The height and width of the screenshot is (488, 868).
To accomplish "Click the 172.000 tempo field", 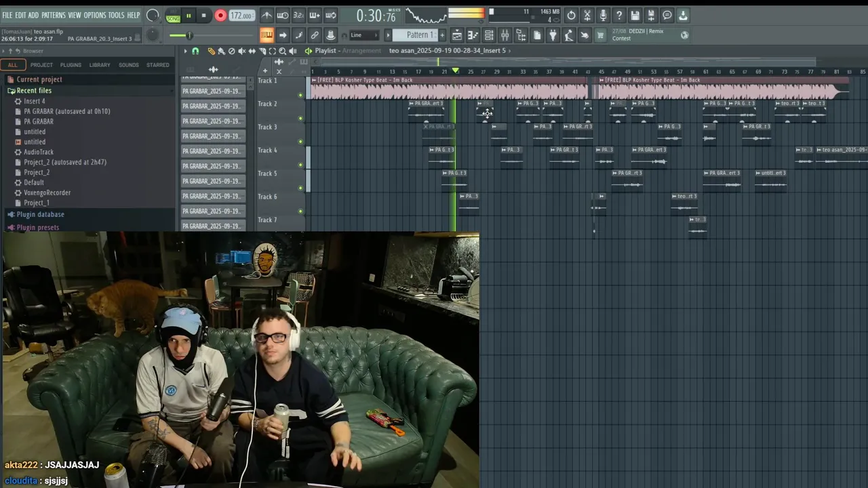I will (x=241, y=16).
